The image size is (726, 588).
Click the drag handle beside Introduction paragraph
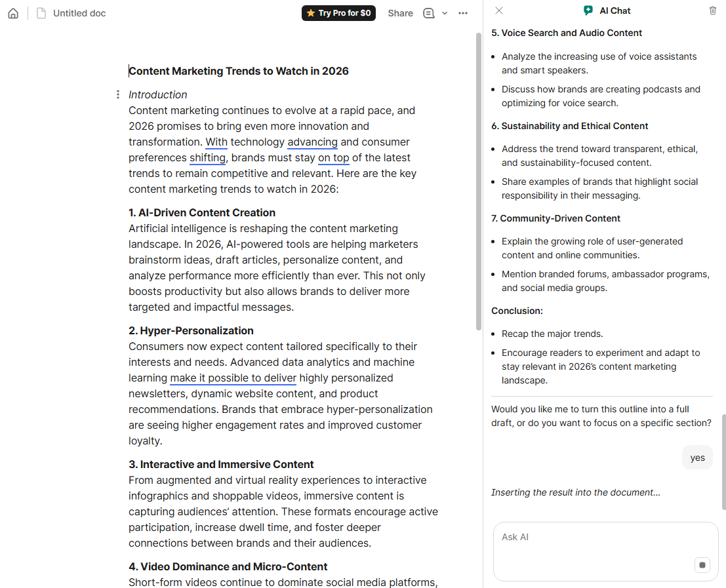pyautogui.click(x=117, y=94)
